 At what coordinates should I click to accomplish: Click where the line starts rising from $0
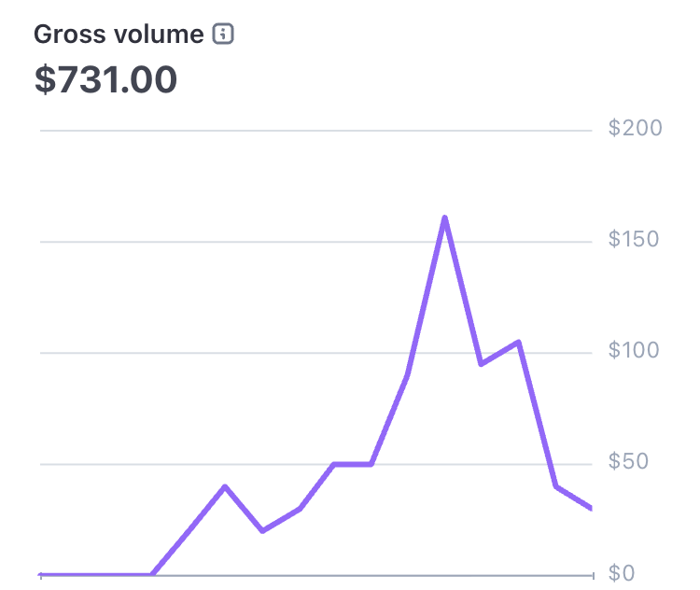pyautogui.click(x=152, y=574)
